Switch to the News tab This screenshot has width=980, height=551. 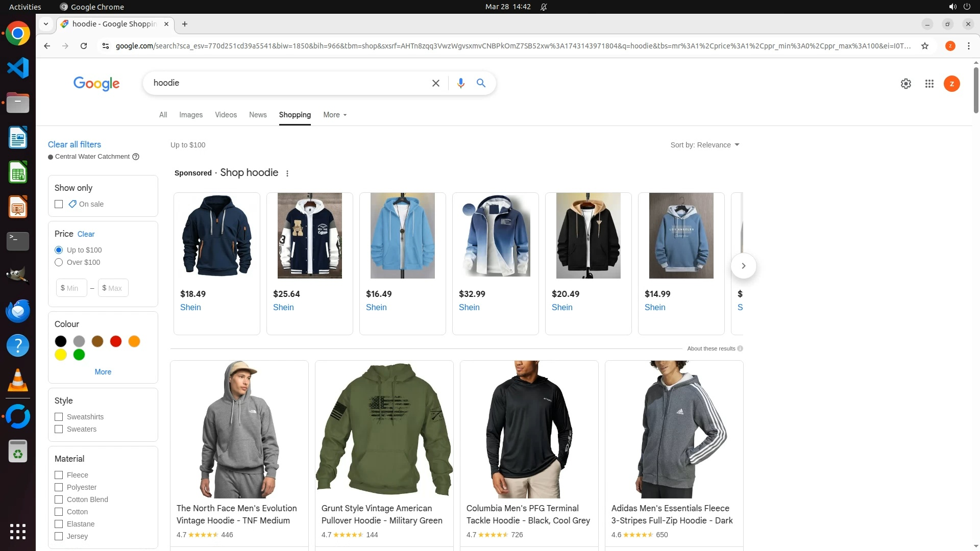tap(258, 115)
